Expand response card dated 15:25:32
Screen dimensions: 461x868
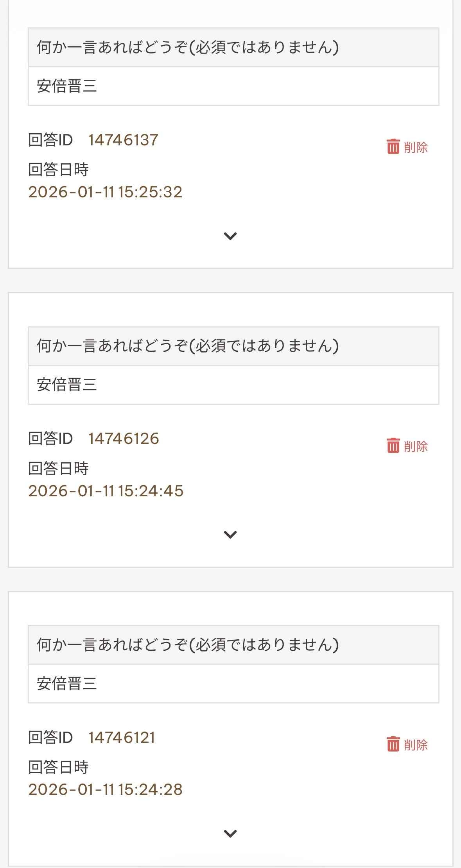(230, 236)
